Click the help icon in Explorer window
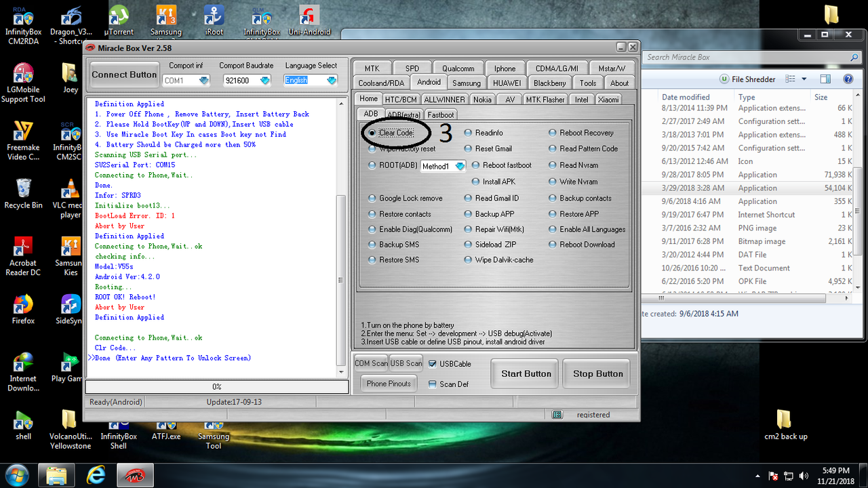868x488 pixels. point(848,79)
